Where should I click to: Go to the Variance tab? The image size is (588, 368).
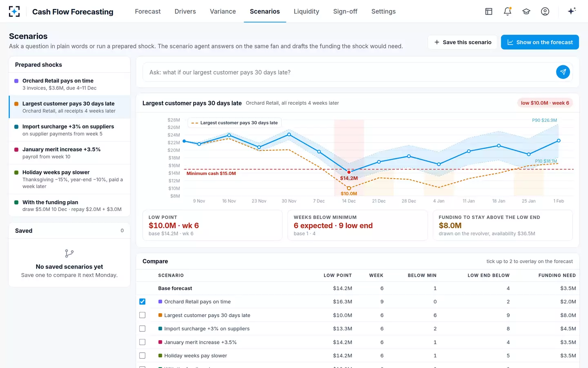[223, 11]
